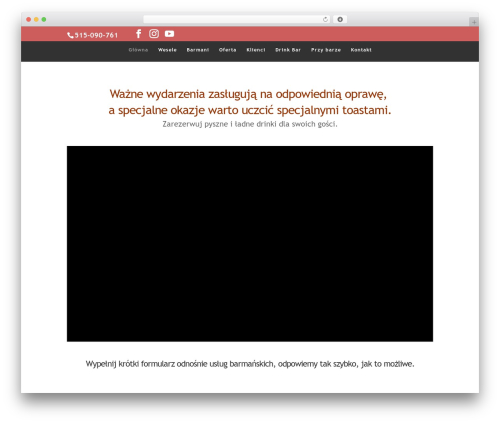Click the browser download/extension button

[x=340, y=19]
